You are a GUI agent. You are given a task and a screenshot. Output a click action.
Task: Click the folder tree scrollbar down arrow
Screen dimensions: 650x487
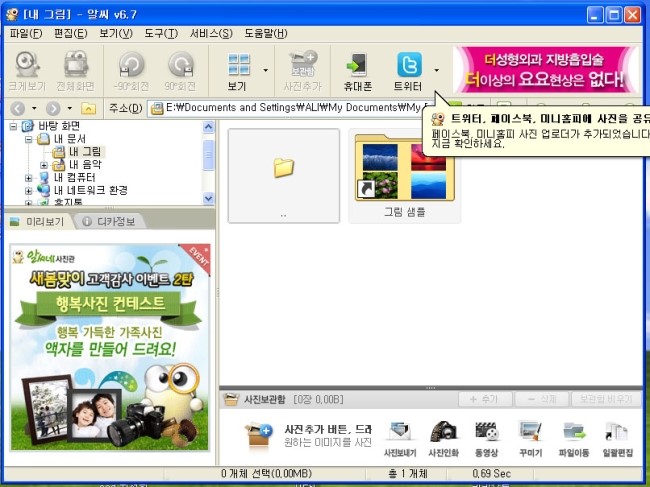(x=209, y=199)
